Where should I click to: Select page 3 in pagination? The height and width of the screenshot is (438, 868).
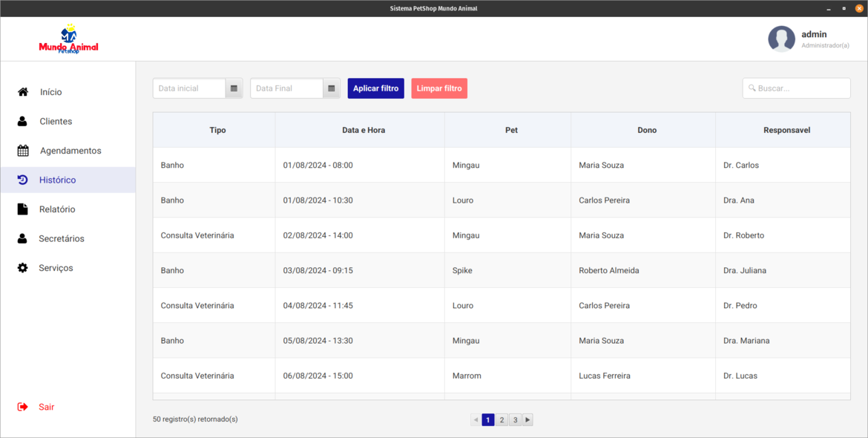pos(515,420)
